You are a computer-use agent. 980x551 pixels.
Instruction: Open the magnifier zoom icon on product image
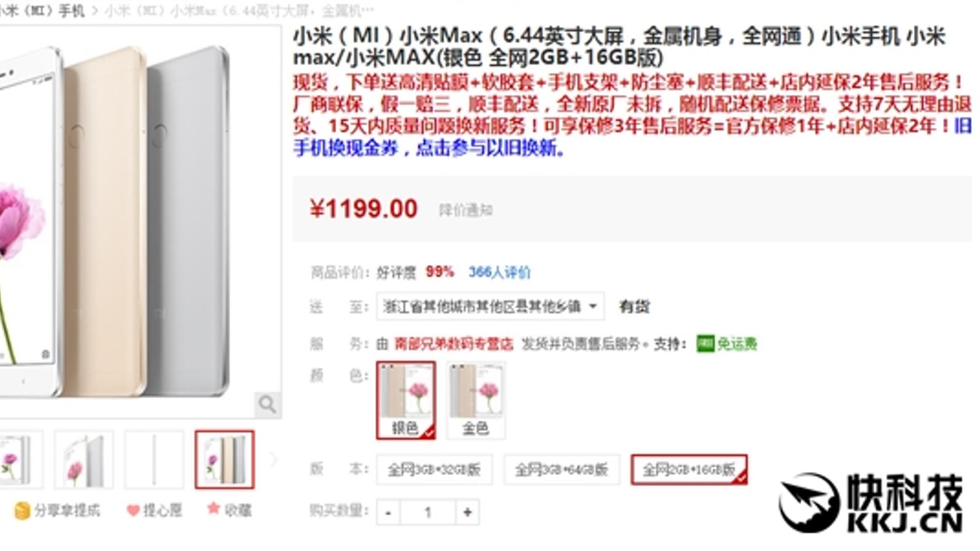[x=268, y=404]
